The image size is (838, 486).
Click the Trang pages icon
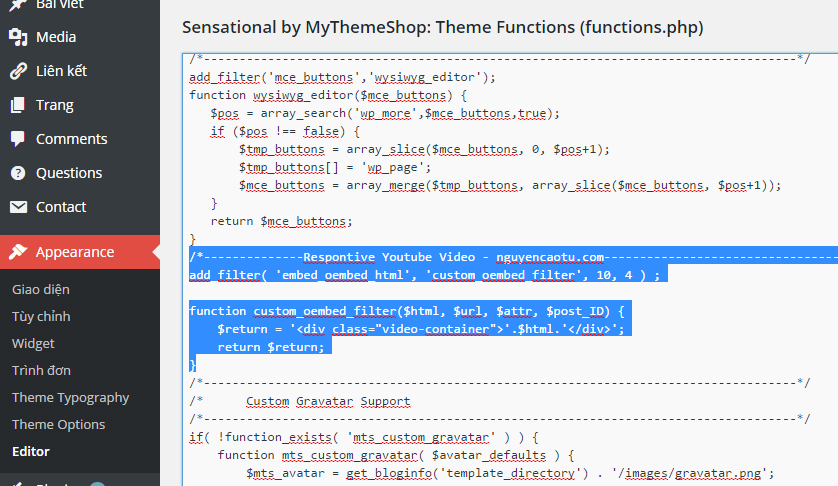click(18, 105)
